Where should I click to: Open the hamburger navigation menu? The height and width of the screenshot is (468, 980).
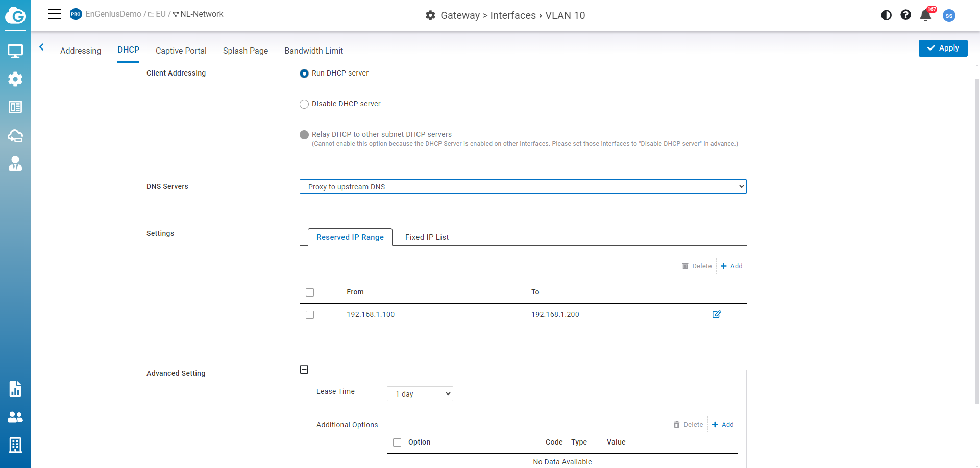[55, 14]
